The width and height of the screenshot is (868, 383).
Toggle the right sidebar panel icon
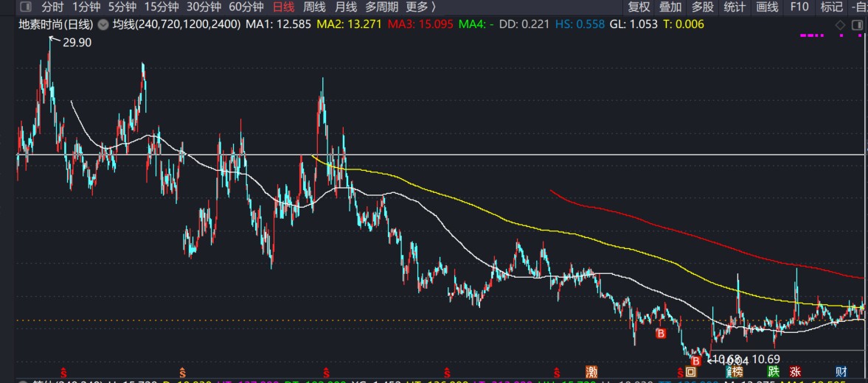[x=857, y=25]
